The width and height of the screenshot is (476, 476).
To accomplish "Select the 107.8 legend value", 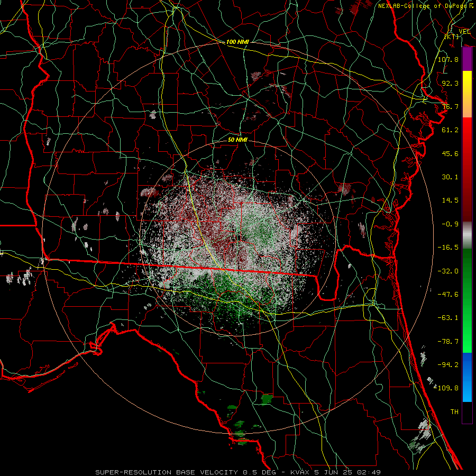I will pos(448,59).
